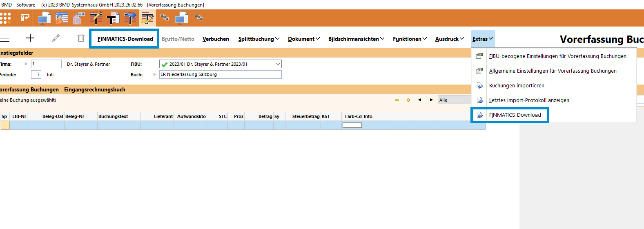Click the FINMATICS-Download toolbar button
The image size is (644, 229).
coord(125,39)
